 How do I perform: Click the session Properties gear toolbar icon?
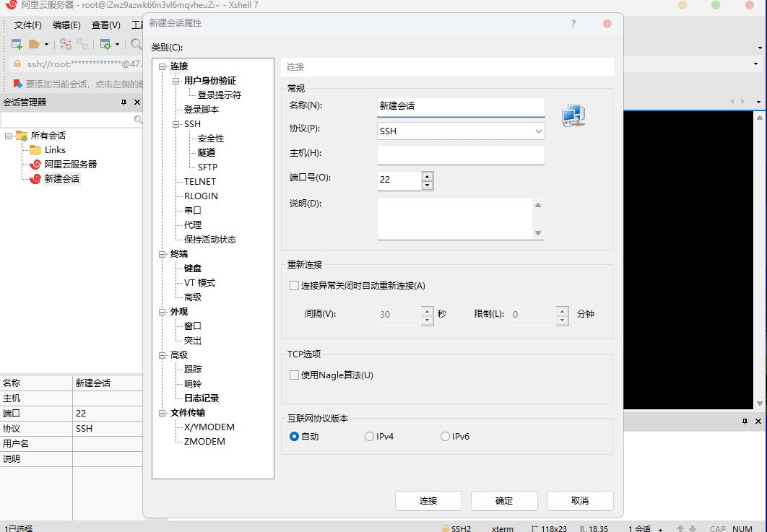click(105, 45)
